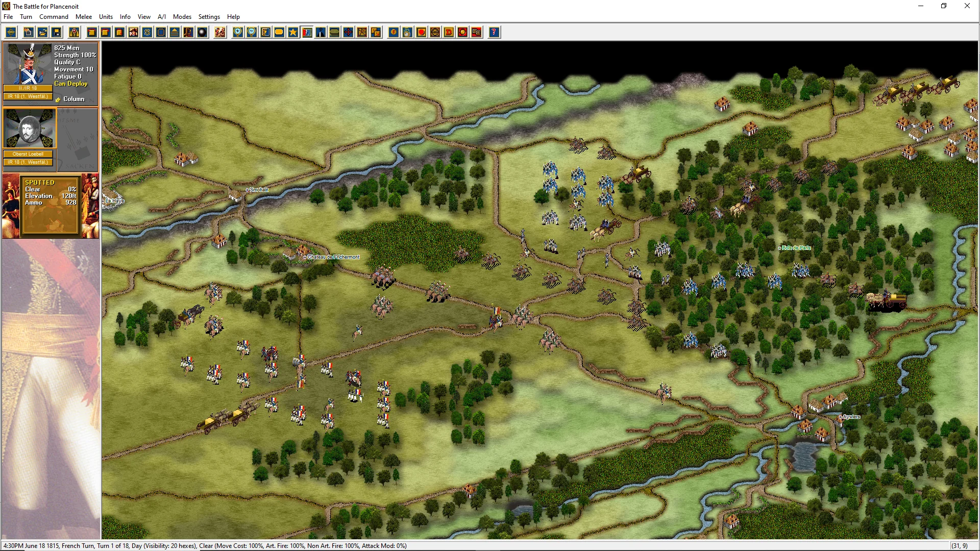Click the gold star toolbar icon
980x551 pixels.
(x=293, y=33)
